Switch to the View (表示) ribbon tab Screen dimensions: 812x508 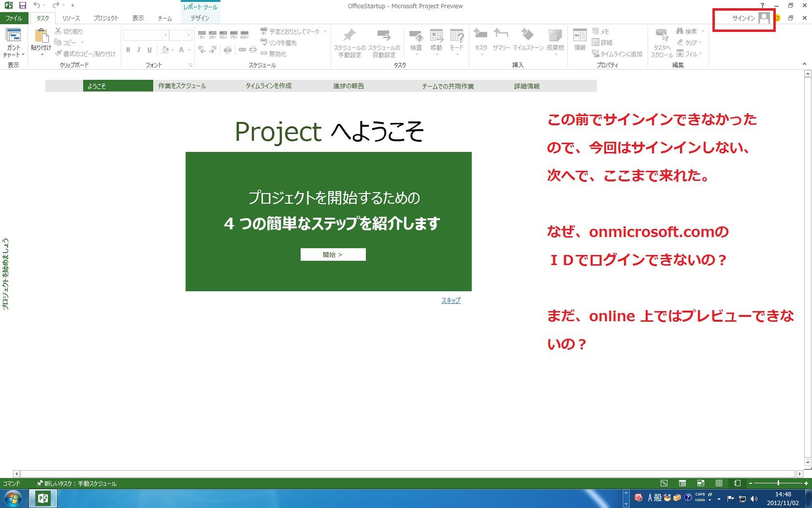[138, 18]
